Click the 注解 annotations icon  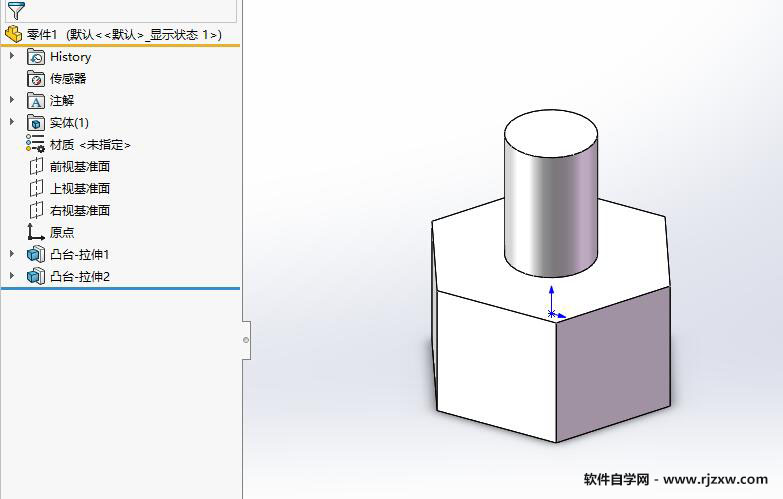click(35, 101)
